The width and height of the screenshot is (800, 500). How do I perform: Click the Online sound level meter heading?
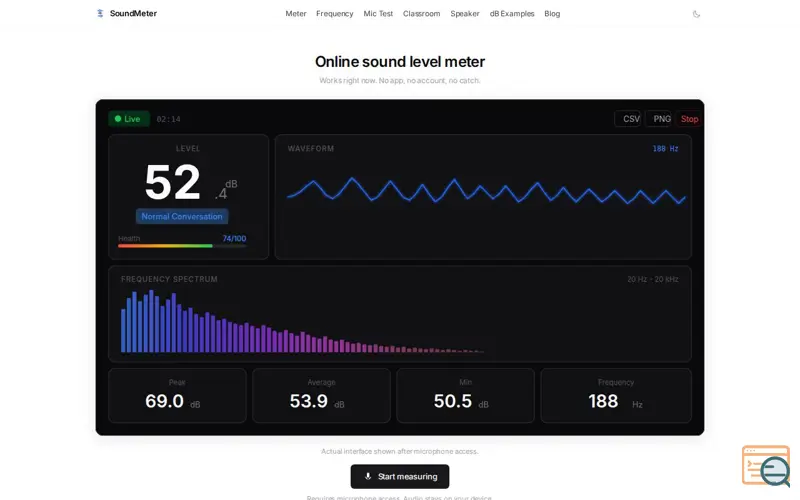click(x=399, y=62)
